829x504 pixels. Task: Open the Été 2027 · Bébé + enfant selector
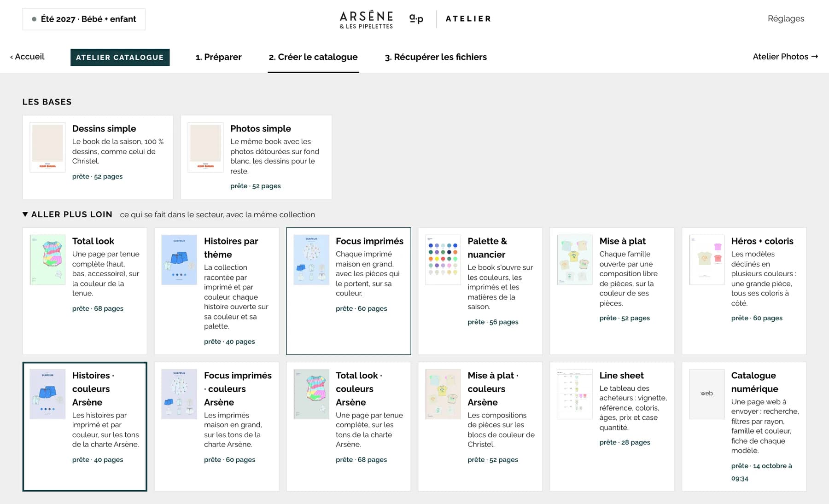(84, 19)
